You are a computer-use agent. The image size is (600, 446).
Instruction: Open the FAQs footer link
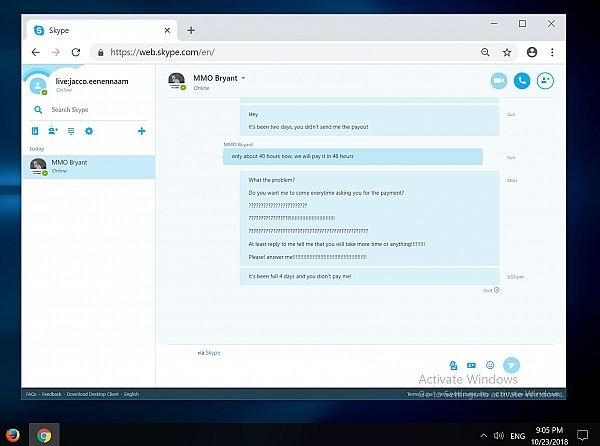31,394
